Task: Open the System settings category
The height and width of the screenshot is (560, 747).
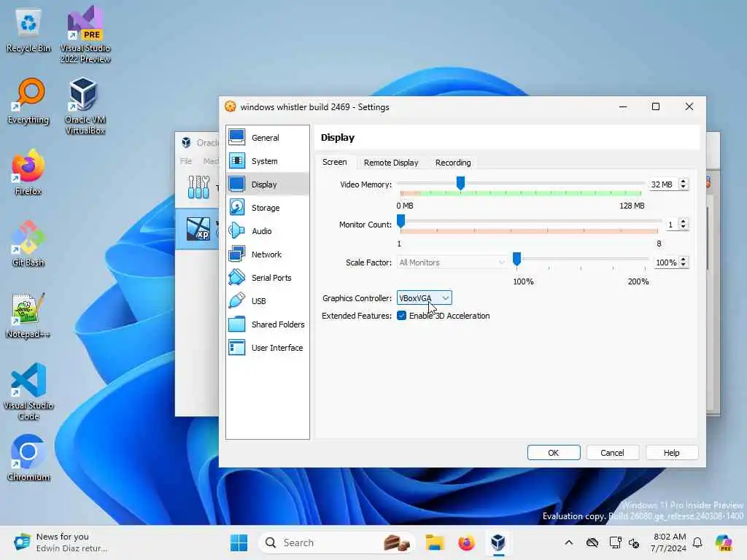Action: pyautogui.click(x=267, y=161)
